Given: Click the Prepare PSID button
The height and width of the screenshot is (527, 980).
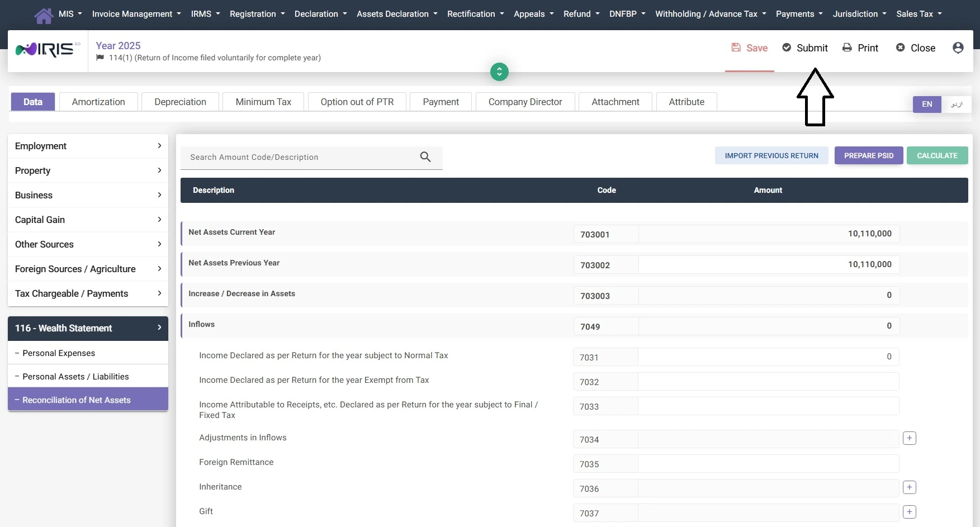Looking at the screenshot, I should (x=869, y=156).
